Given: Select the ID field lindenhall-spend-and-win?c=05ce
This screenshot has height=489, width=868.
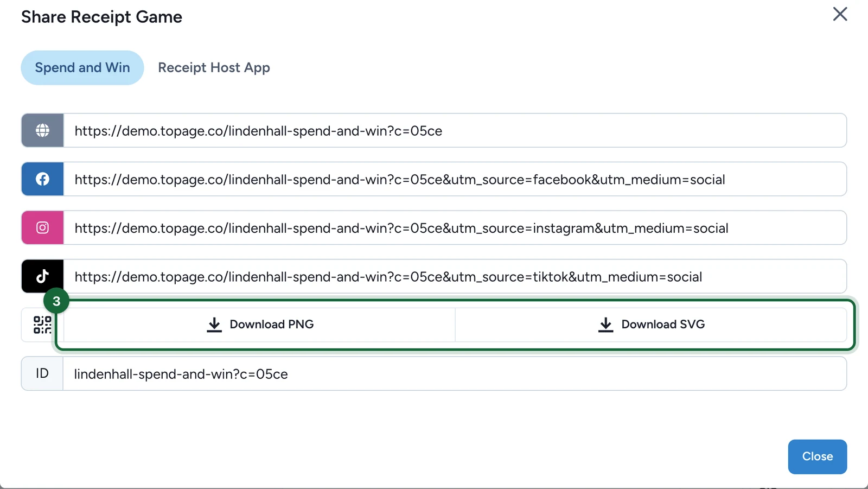Looking at the screenshot, I should tap(455, 373).
